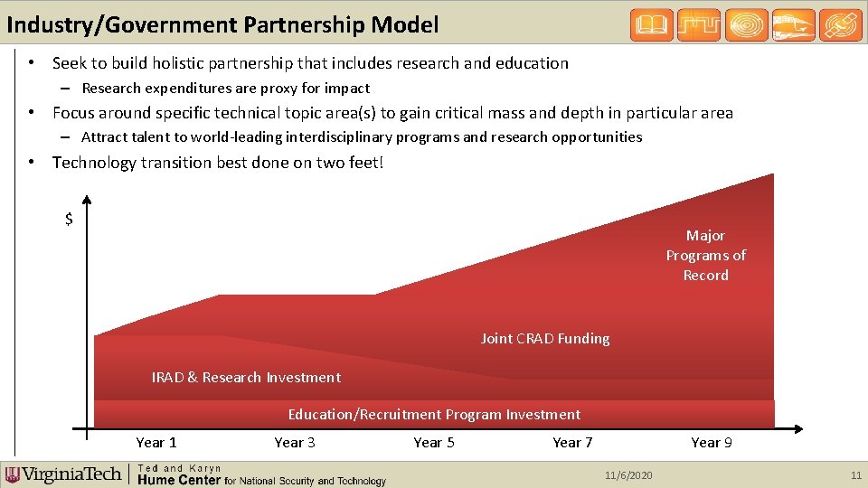Image resolution: width=868 pixels, height=488 pixels.
Task: Click the satellite icon in header
Action: (x=841, y=25)
